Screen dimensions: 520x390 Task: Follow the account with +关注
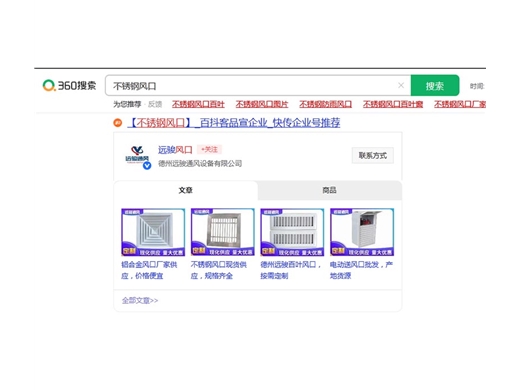[x=209, y=149]
